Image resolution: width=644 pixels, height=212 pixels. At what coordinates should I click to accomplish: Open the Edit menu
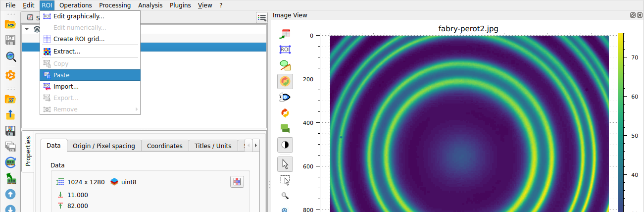(x=29, y=5)
